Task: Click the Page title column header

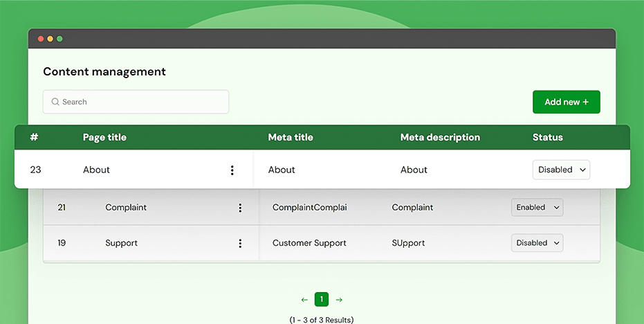Action: [x=104, y=137]
